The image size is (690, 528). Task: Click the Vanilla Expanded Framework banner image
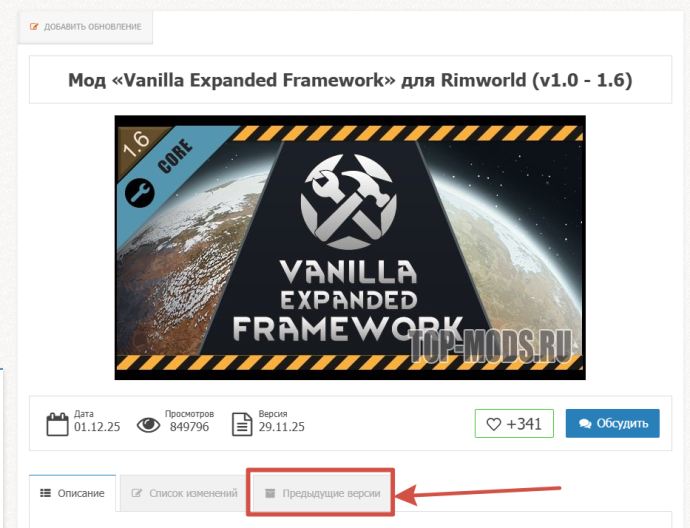[350, 248]
